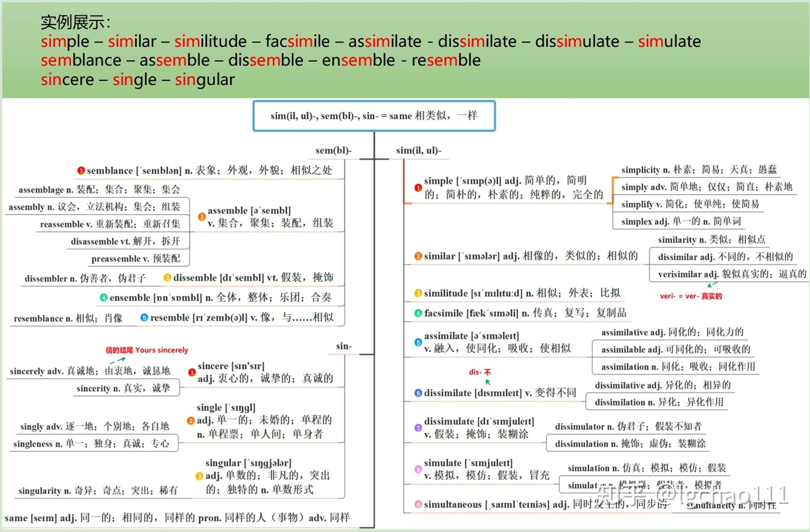Select the 'simultaneous' node text
Viewport: 810px width, 532px height.
(x=546, y=504)
